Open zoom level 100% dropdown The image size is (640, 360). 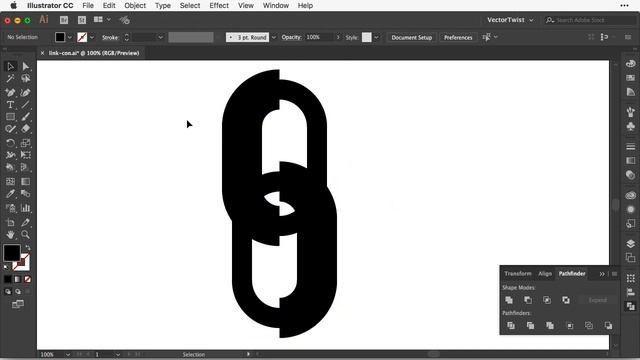pos(68,354)
